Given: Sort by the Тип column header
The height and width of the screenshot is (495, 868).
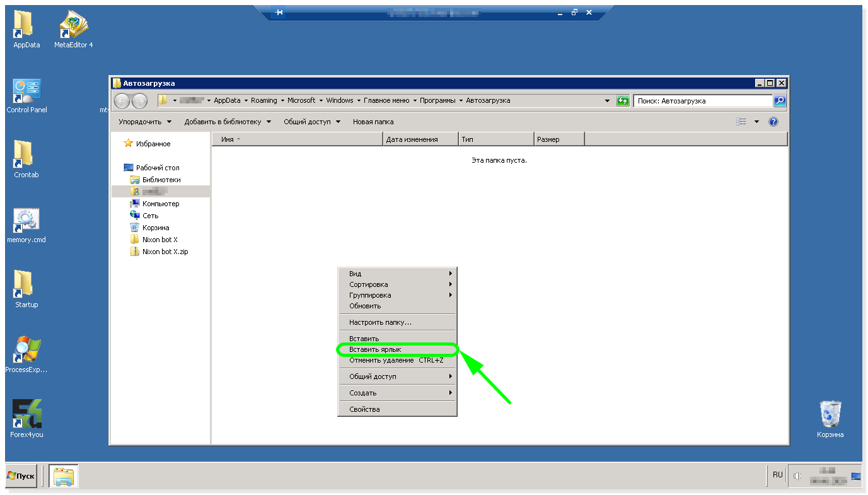Looking at the screenshot, I should [497, 139].
